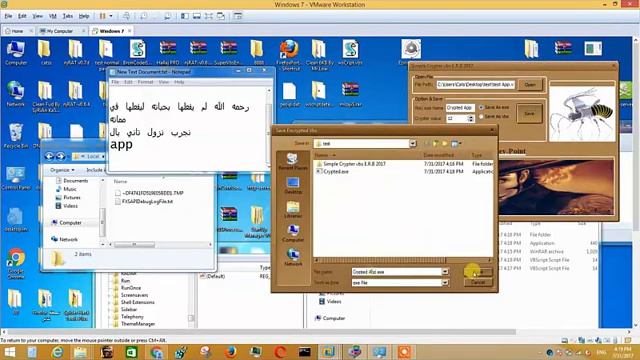Select Libraries in save dialog sidebar
The height and width of the screenshot is (360, 640).
tap(293, 210)
